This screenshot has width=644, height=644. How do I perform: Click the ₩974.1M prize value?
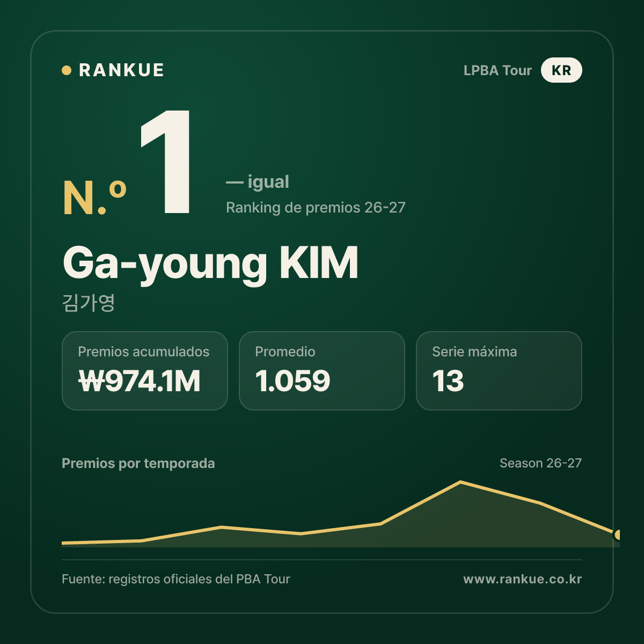pyautogui.click(x=140, y=381)
